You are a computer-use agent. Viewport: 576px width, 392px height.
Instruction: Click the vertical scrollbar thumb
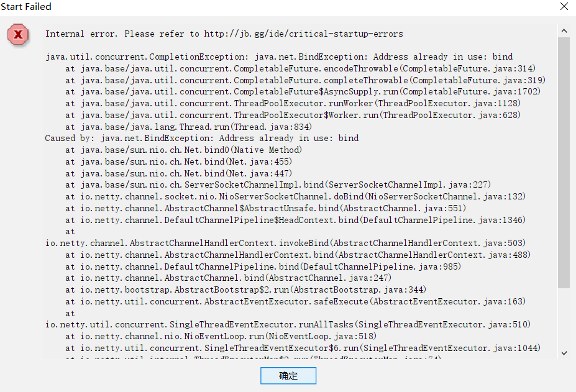click(x=564, y=163)
